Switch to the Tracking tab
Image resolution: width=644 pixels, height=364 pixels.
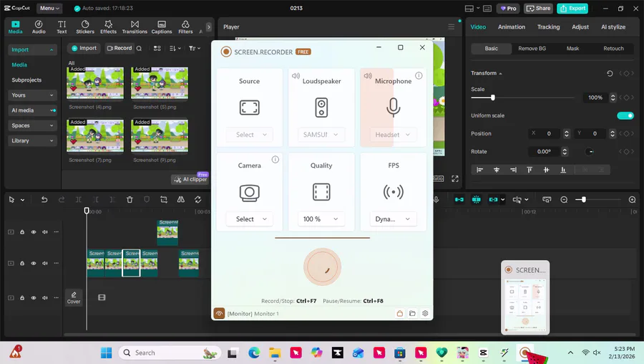pyautogui.click(x=548, y=27)
